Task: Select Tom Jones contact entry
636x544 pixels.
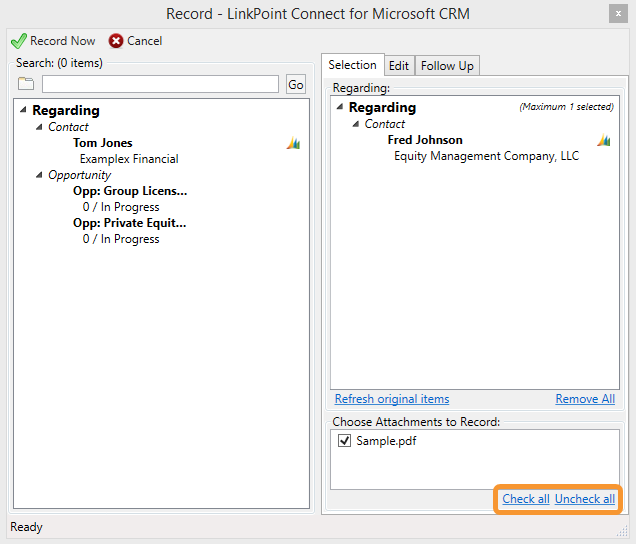Action: click(x=103, y=143)
